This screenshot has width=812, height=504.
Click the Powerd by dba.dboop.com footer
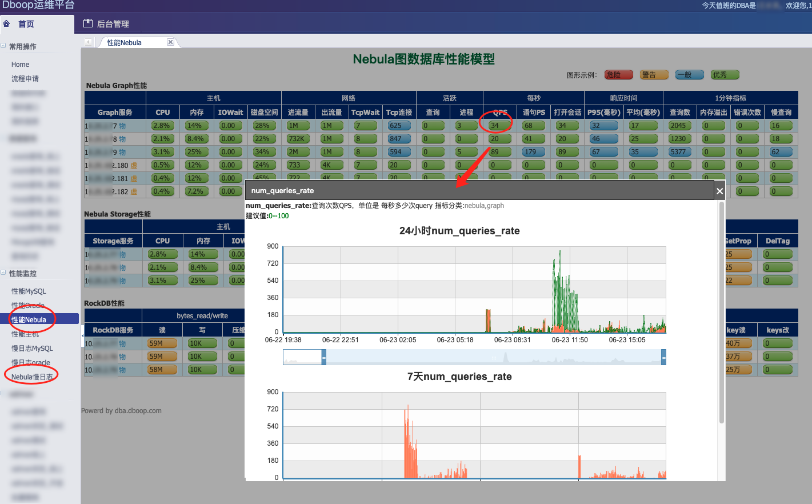point(121,411)
